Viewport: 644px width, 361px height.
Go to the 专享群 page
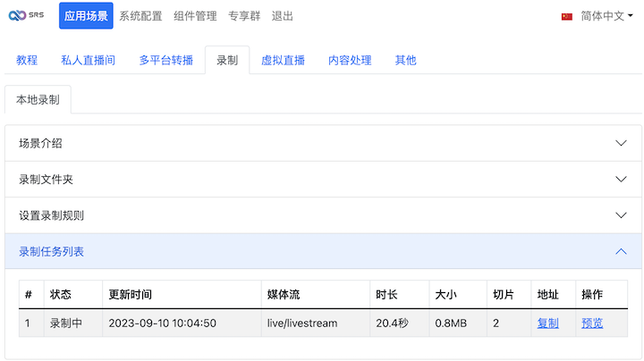[245, 16]
